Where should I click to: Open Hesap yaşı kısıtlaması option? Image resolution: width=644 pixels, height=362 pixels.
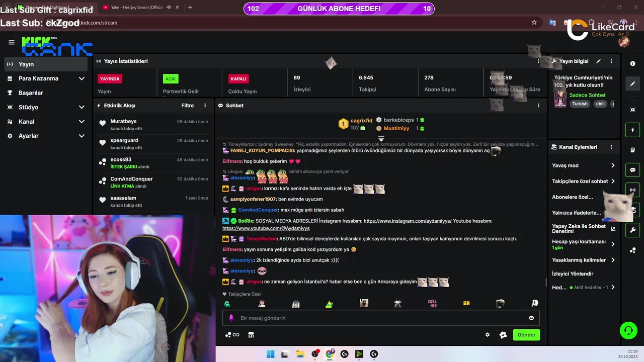[x=583, y=244]
